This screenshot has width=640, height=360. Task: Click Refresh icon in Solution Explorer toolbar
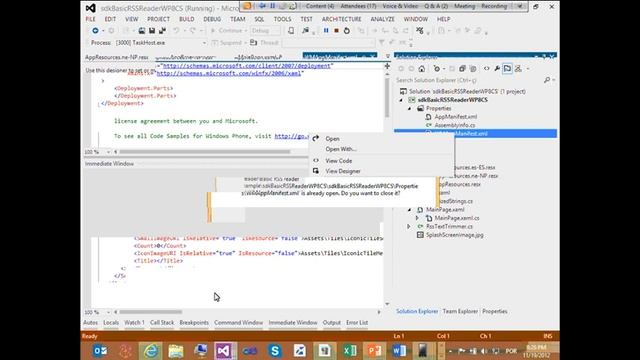[437, 69]
